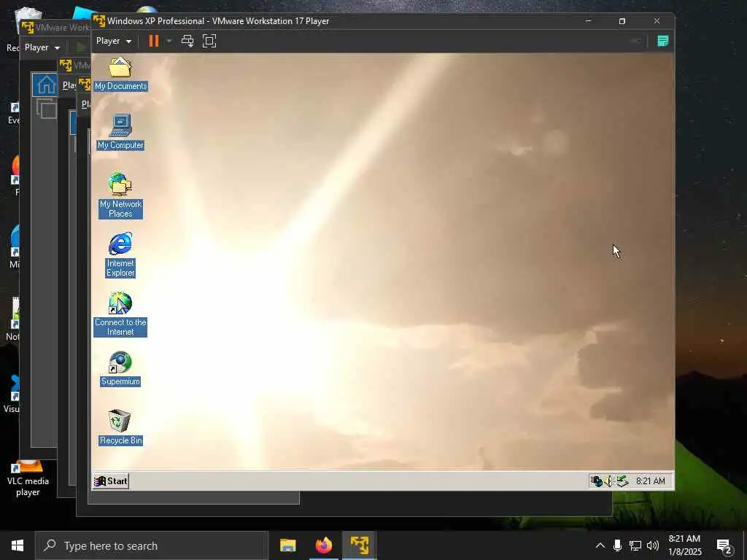Click the host microphone tray icon
The image size is (747, 560).
coord(617,545)
